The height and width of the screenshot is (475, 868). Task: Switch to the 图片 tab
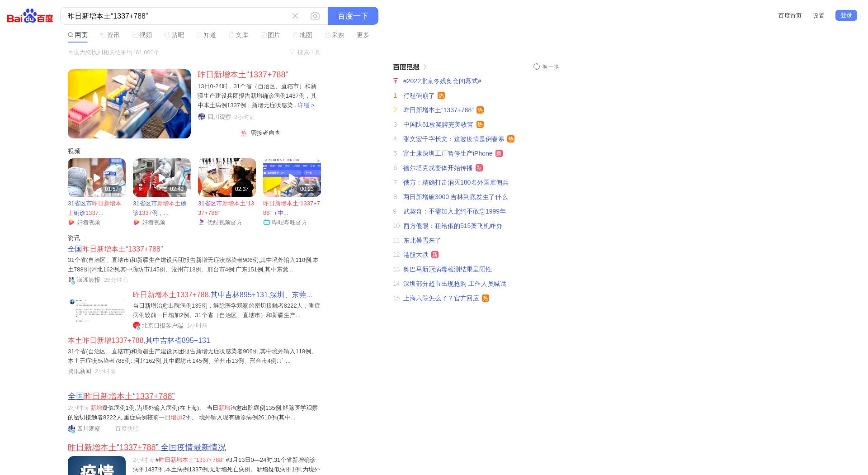coord(270,35)
